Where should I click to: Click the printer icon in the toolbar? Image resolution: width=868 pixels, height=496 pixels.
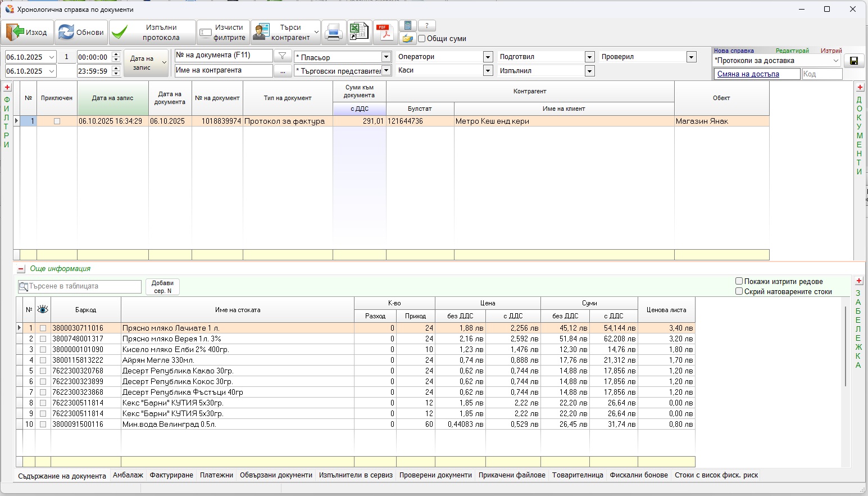click(x=333, y=33)
